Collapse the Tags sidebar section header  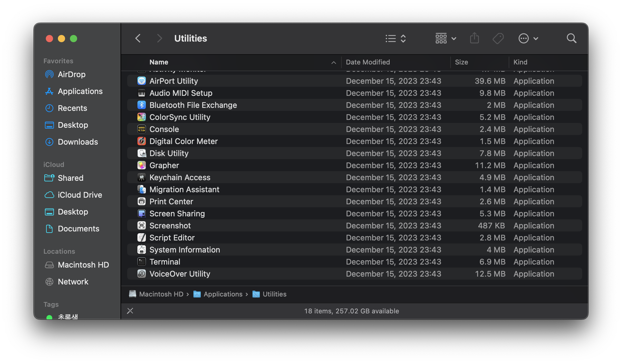(x=51, y=304)
